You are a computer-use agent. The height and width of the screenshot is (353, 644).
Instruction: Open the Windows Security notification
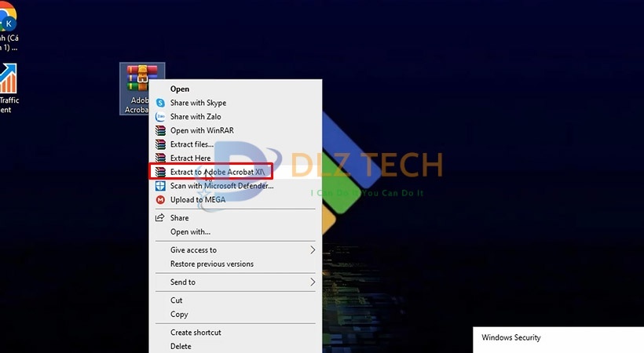point(558,340)
